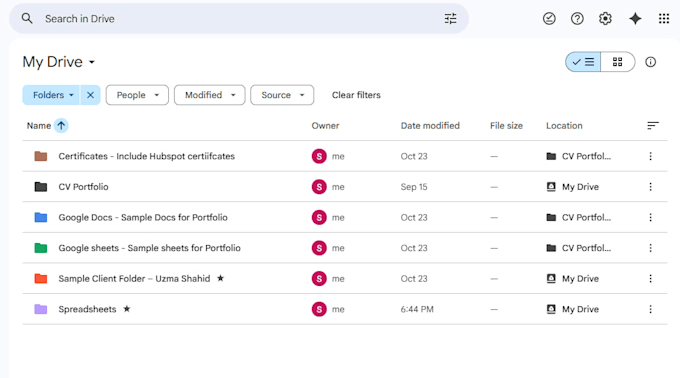Screen dimensions: 680x378
Task: Click '6:44 PM' date modified cell
Action: point(417,309)
